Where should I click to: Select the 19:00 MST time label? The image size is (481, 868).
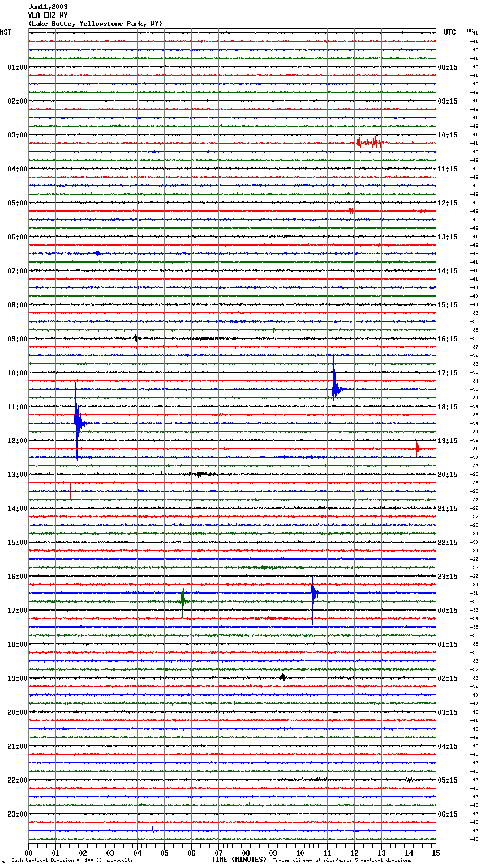tap(17, 678)
